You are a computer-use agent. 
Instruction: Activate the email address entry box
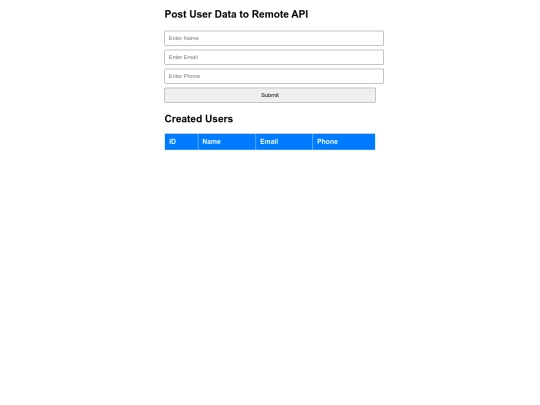[274, 57]
